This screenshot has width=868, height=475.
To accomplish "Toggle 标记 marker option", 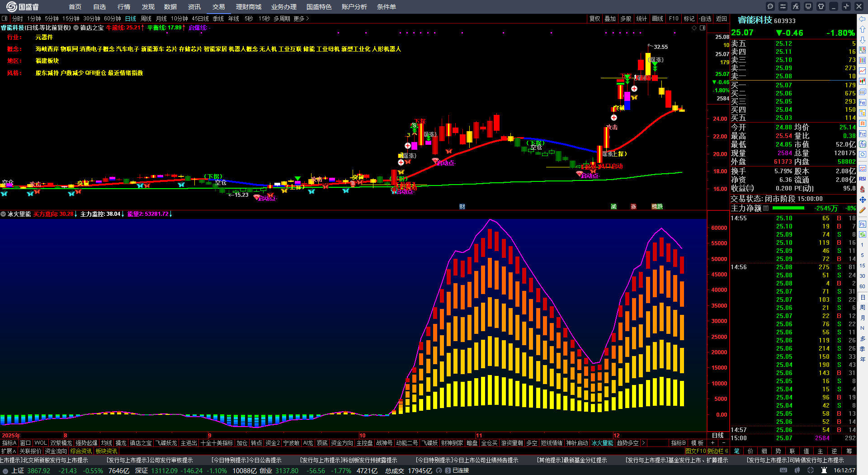I will (689, 19).
